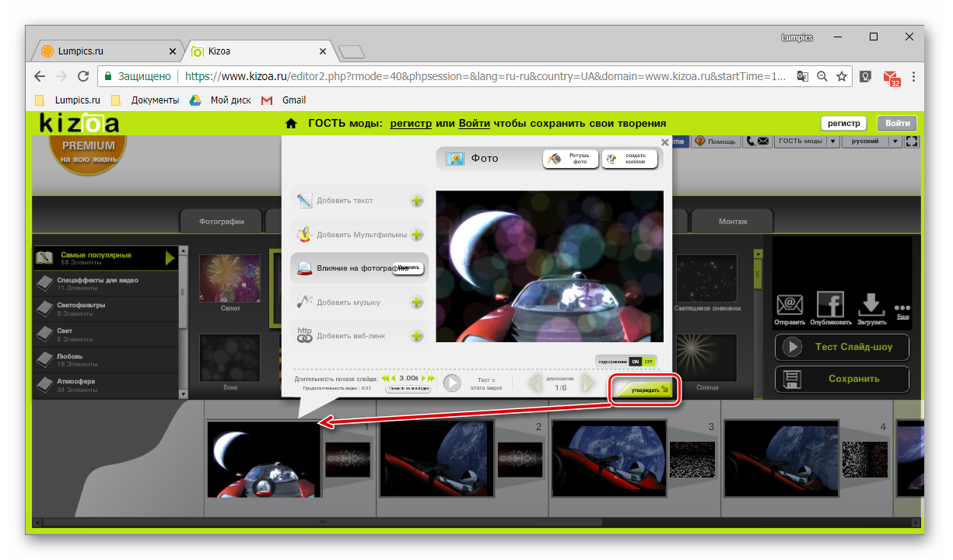Select slide 3 thumbnail in timeline
Image resolution: width=953 pixels, height=560 pixels.
609,459
